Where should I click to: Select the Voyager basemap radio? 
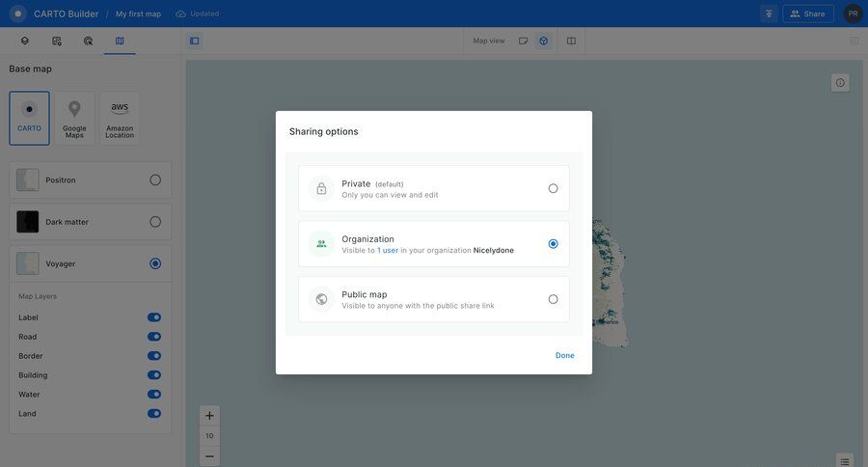pyautogui.click(x=155, y=263)
